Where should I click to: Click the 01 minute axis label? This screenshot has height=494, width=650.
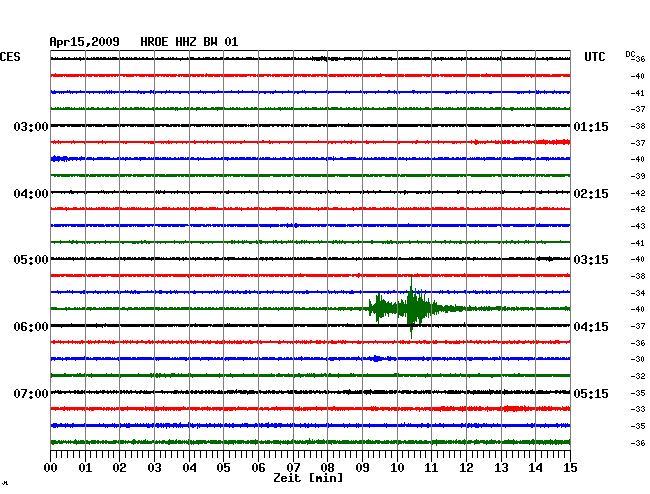85,468
